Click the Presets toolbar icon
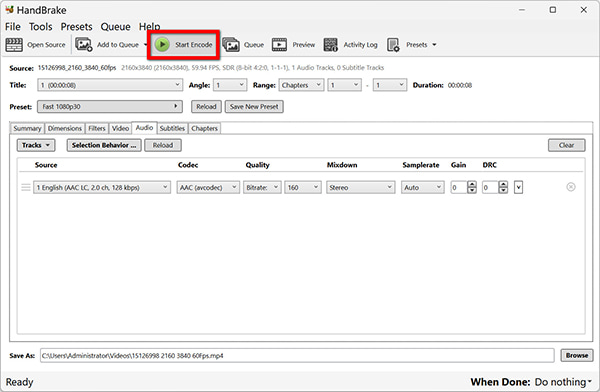The image size is (600, 392). (x=393, y=44)
